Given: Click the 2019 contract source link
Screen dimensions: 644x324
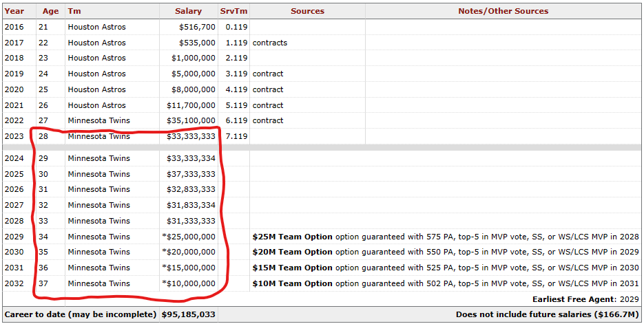Looking at the screenshot, I should (x=268, y=74).
